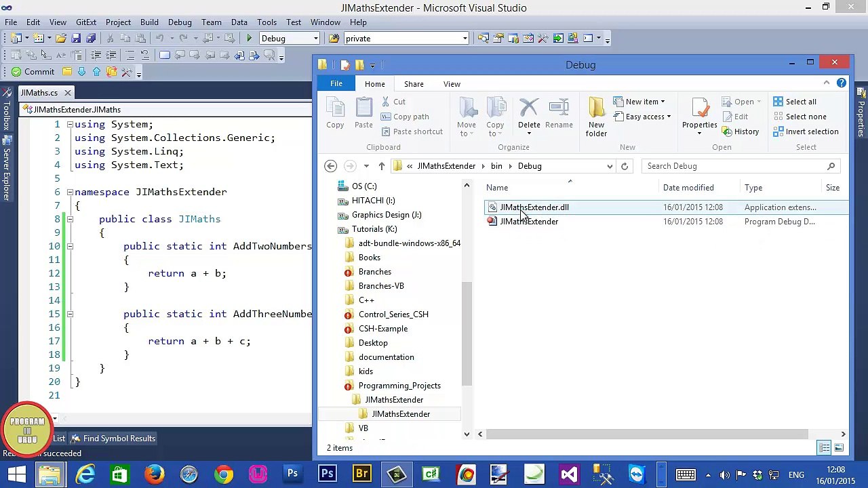Click Invert selection in ribbon
The width and height of the screenshot is (868, 488).
click(x=806, y=131)
